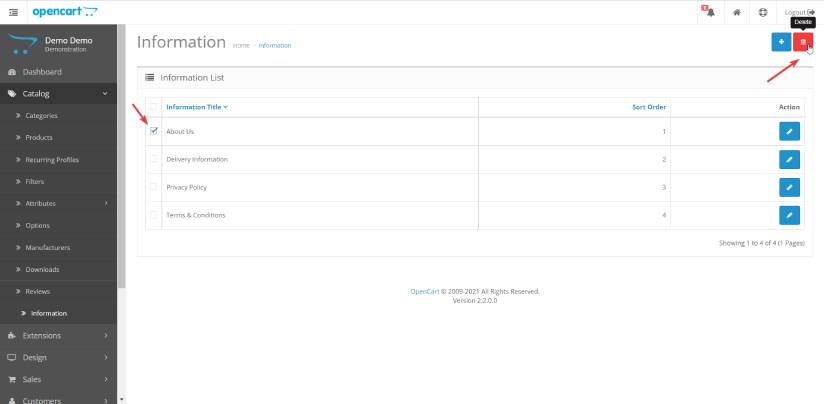Click the home icon in top bar
The image size is (824, 404).
(736, 12)
